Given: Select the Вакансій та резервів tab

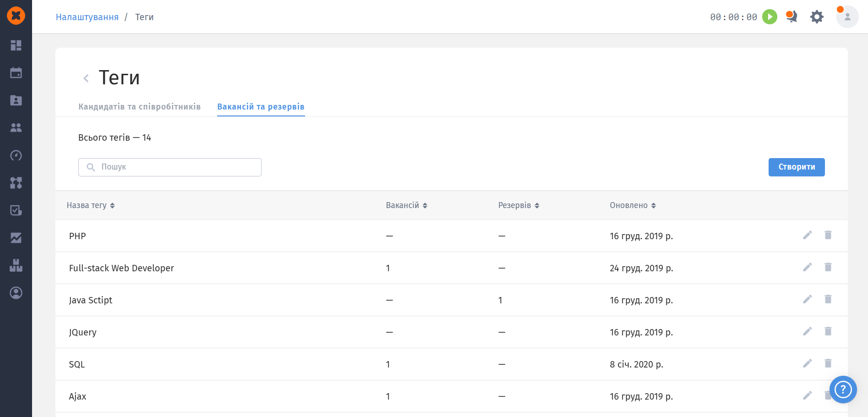Looking at the screenshot, I should 261,107.
